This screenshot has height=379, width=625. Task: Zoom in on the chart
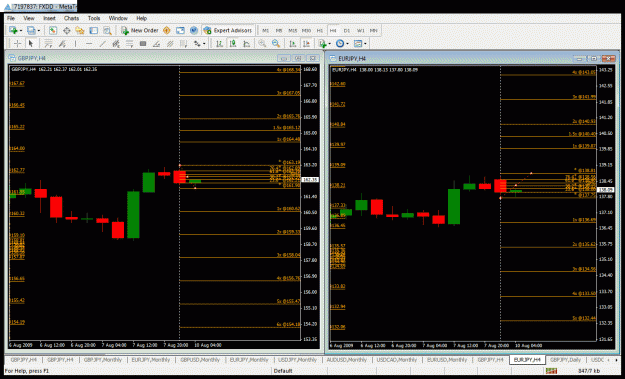click(262, 43)
